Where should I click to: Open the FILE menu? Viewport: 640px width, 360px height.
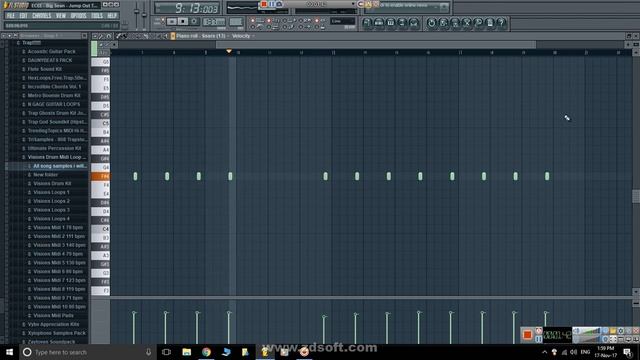click(x=11, y=16)
